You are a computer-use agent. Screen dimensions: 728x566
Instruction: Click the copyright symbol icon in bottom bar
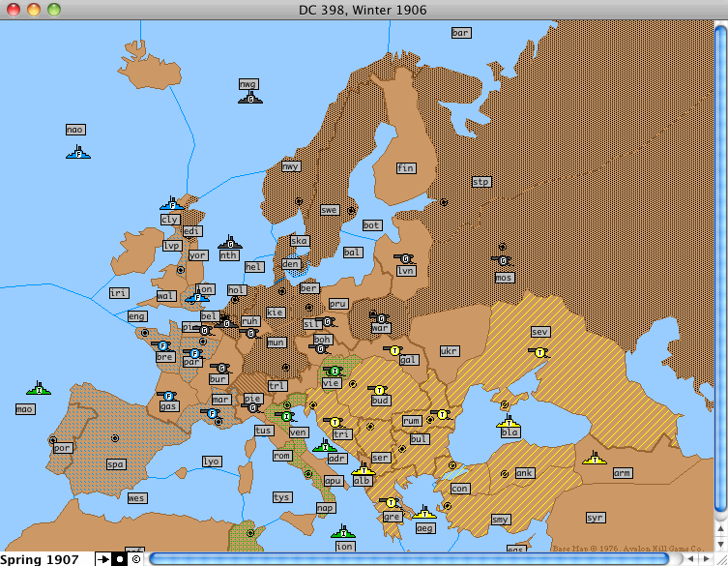[135, 559]
